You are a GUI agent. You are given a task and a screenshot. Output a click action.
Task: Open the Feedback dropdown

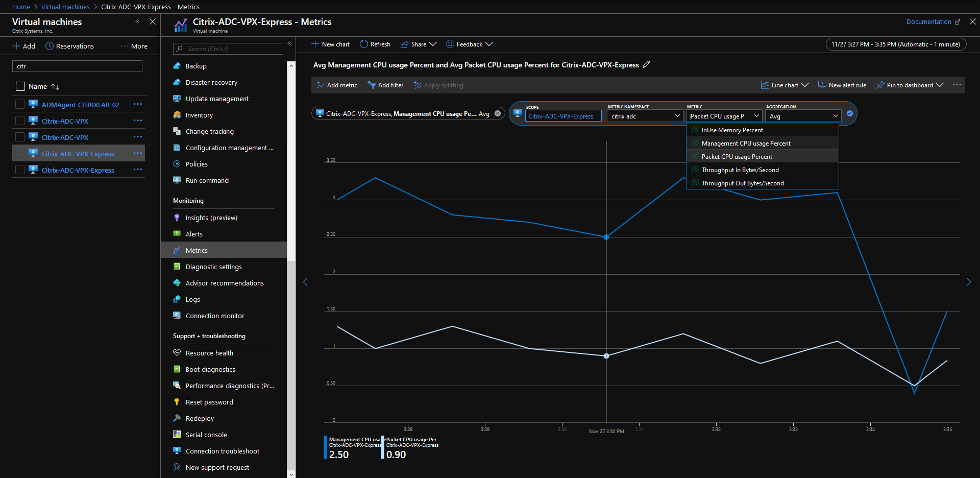[x=469, y=44]
